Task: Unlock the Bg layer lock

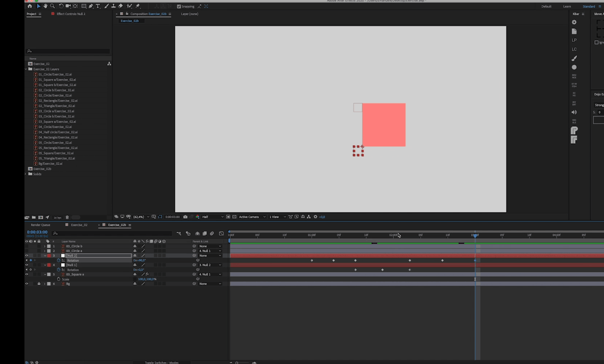Action: 39,284
